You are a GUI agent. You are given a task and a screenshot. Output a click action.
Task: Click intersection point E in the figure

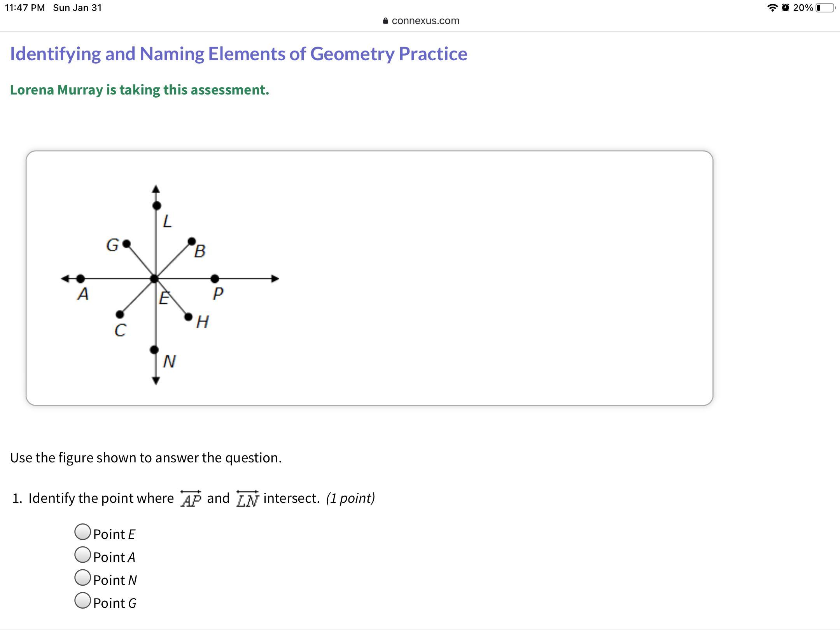pos(155,279)
